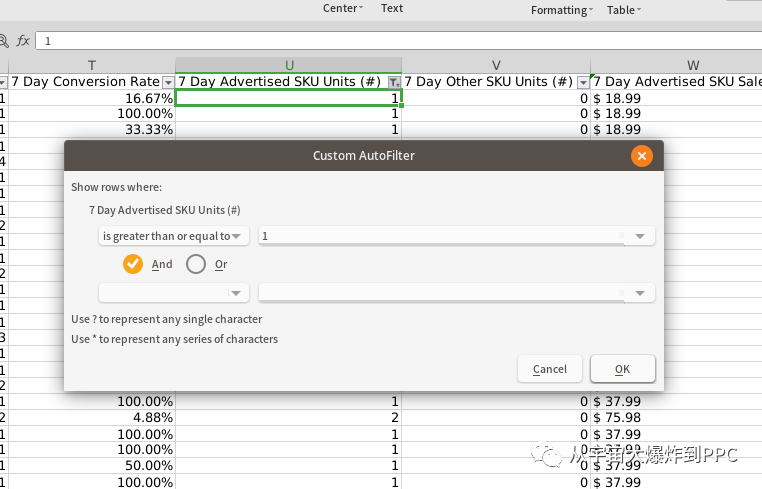This screenshot has height=489, width=762.
Task: Click the Text option in ribbon
Action: click(392, 8)
